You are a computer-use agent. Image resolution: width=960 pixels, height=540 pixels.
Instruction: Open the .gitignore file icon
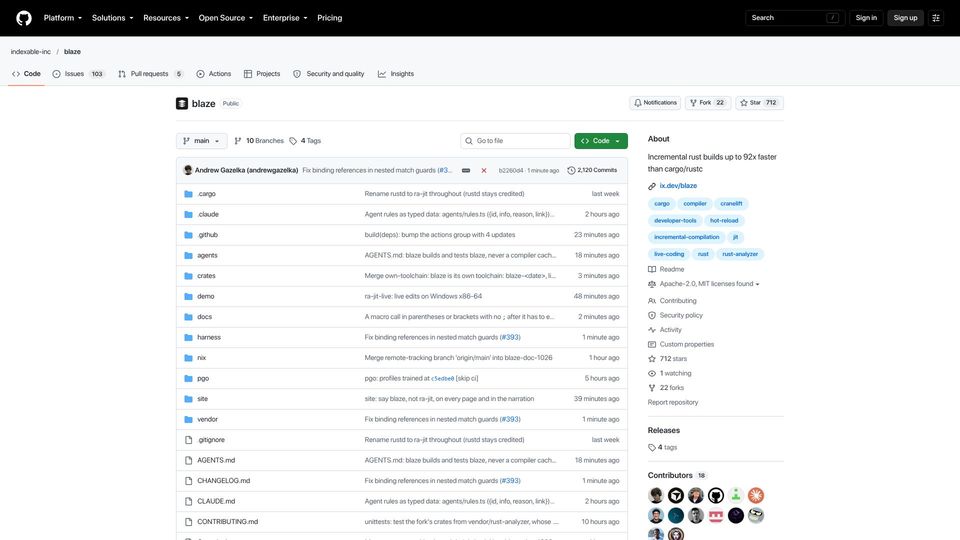click(189, 440)
